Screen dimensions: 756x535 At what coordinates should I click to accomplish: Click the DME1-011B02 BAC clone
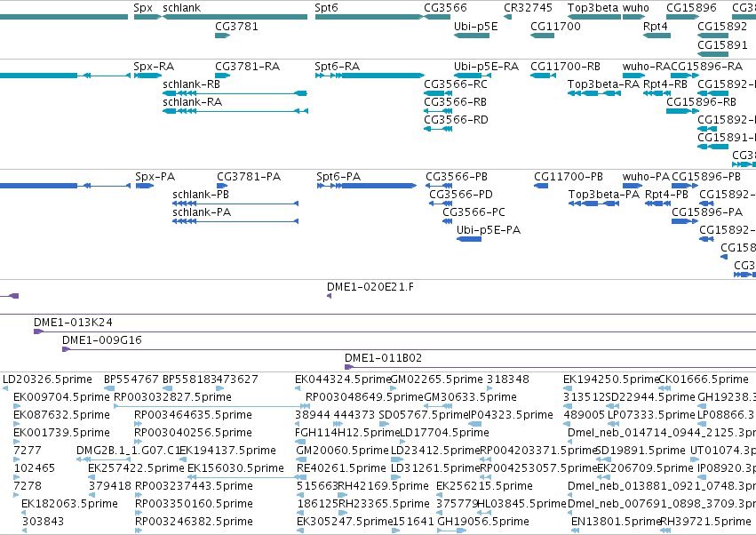click(x=550, y=367)
